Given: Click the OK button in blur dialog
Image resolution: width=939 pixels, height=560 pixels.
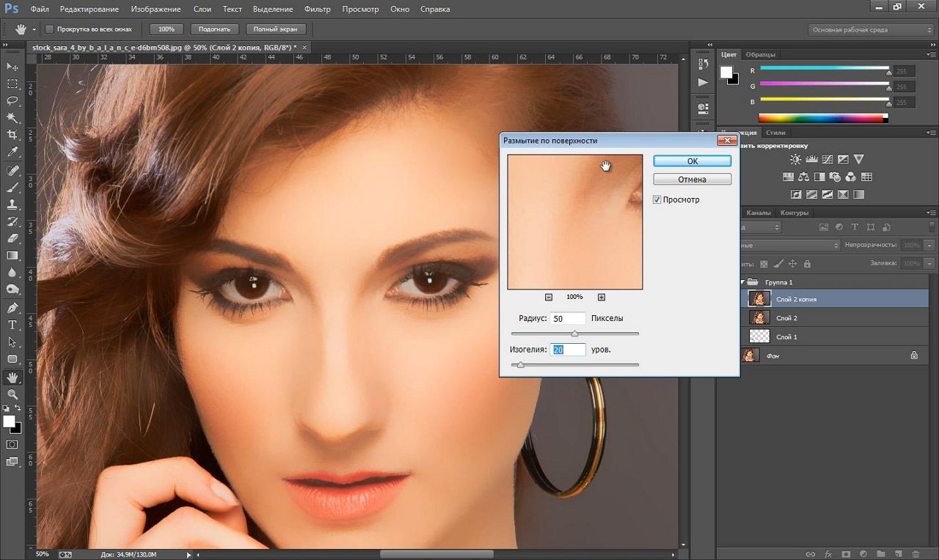Looking at the screenshot, I should tap(692, 161).
